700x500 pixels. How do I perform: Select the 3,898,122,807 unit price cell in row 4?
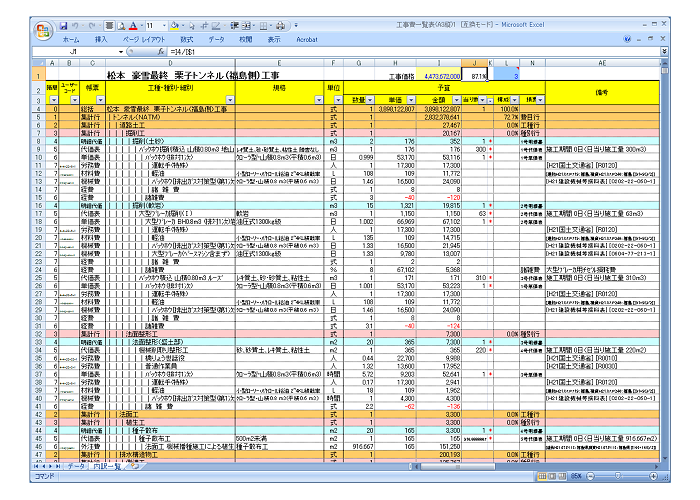(396, 109)
